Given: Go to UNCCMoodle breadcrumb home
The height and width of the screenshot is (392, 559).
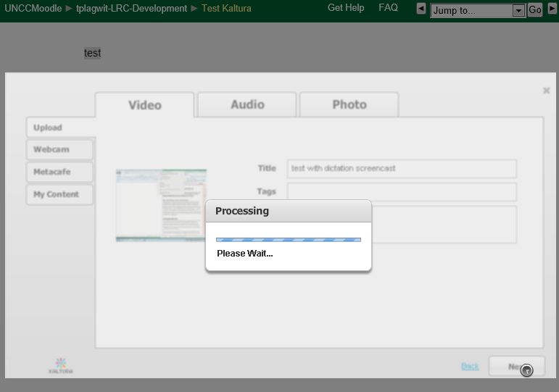Looking at the screenshot, I should pos(33,9).
